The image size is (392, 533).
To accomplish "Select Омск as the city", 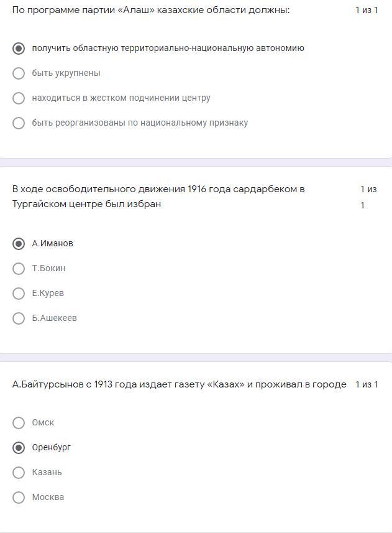I will point(19,423).
